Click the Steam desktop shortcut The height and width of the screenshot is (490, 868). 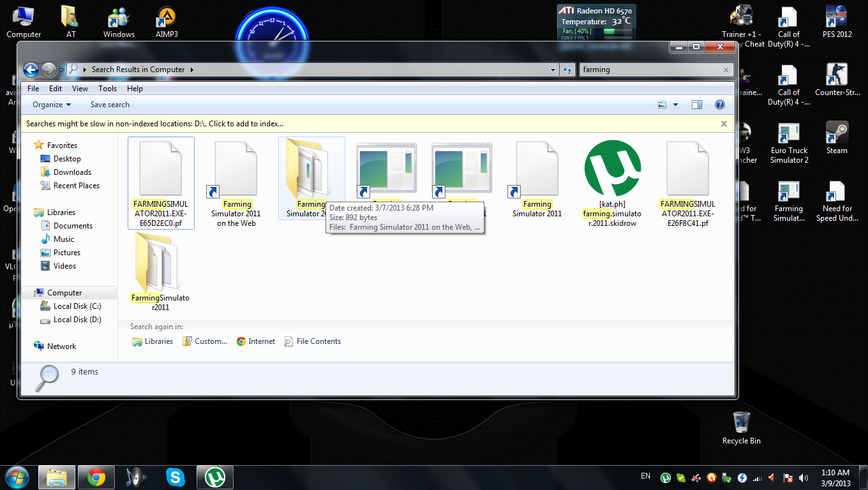(837, 138)
